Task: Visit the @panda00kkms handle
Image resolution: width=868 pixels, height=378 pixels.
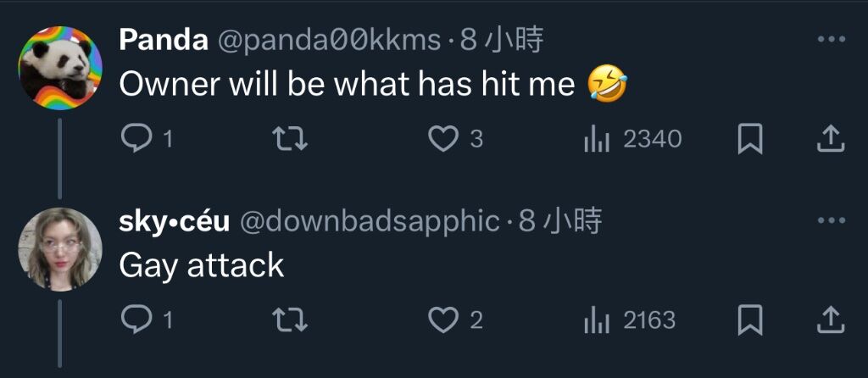Action: [329, 41]
